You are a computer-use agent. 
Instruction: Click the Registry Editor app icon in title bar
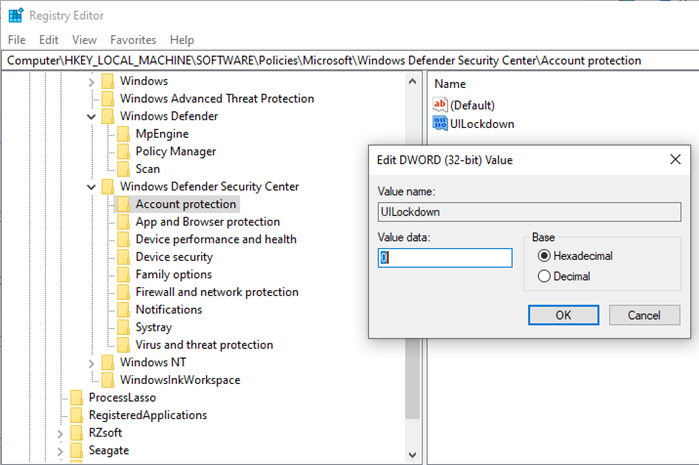coord(16,15)
